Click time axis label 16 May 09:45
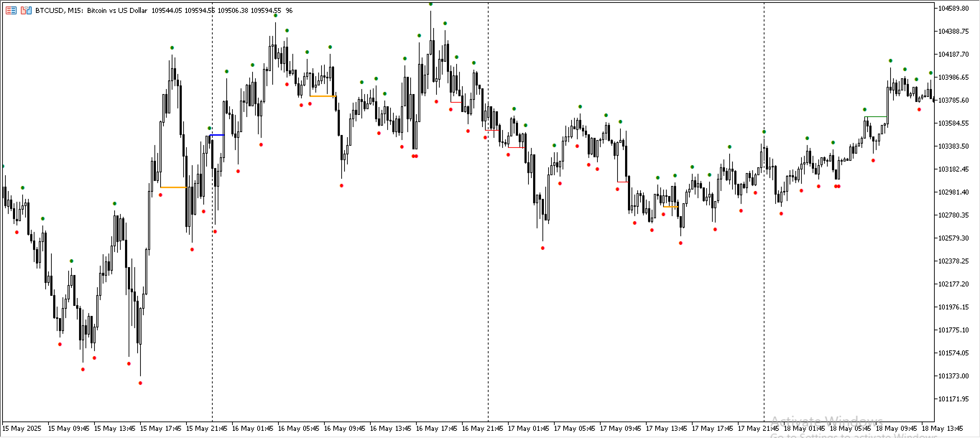The width and height of the screenshot is (980, 438). 345,429
